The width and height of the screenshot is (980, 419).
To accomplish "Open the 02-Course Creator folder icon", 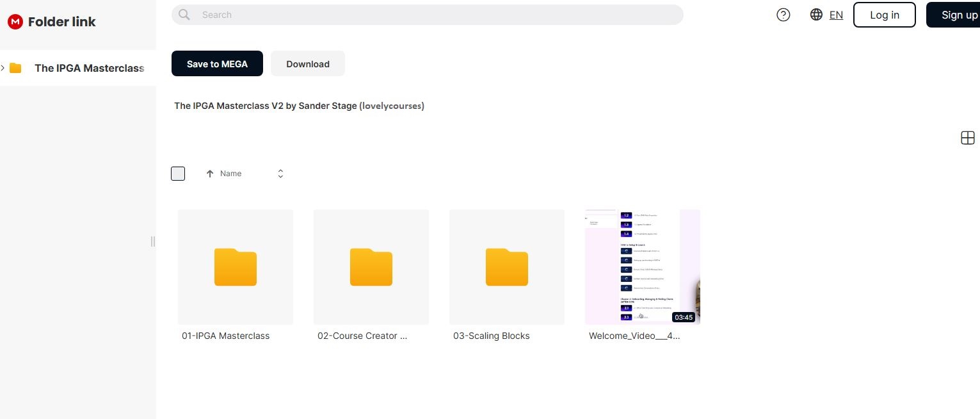I will pyautogui.click(x=371, y=267).
